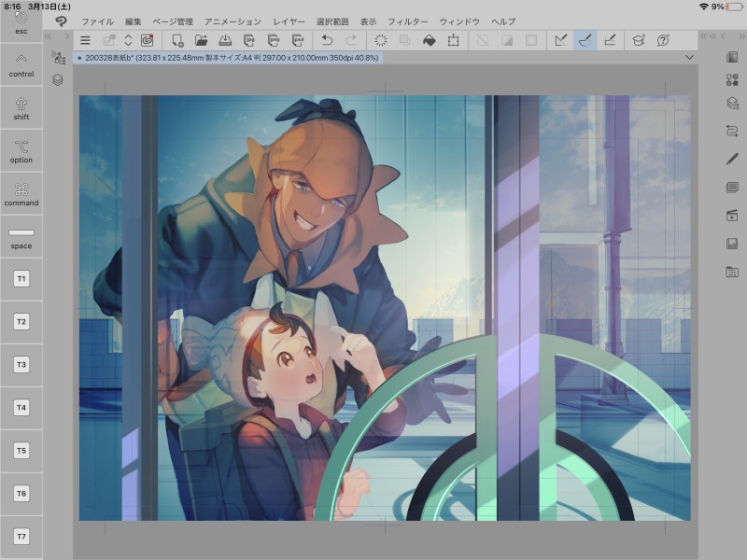Image resolution: width=747 pixels, height=560 pixels.
Task: Toggle the space key on edge keyboard
Action: pyautogui.click(x=21, y=237)
